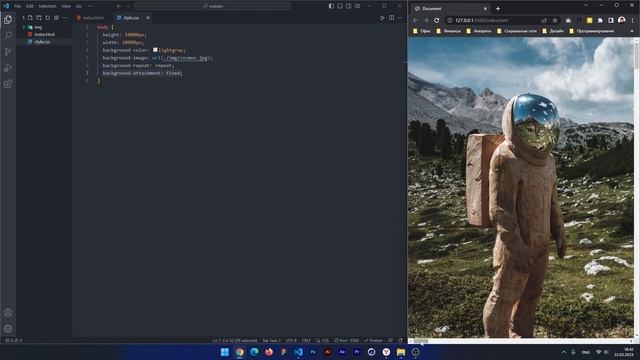Image resolution: width=640 pixels, height=360 pixels.
Task: Bookmark this page with star icon
Action: 555,20
